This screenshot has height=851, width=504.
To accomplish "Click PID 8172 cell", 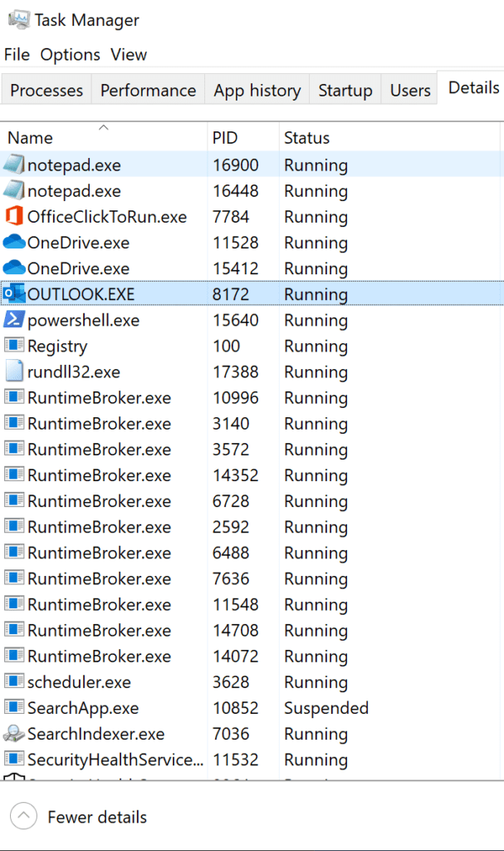I will [231, 294].
